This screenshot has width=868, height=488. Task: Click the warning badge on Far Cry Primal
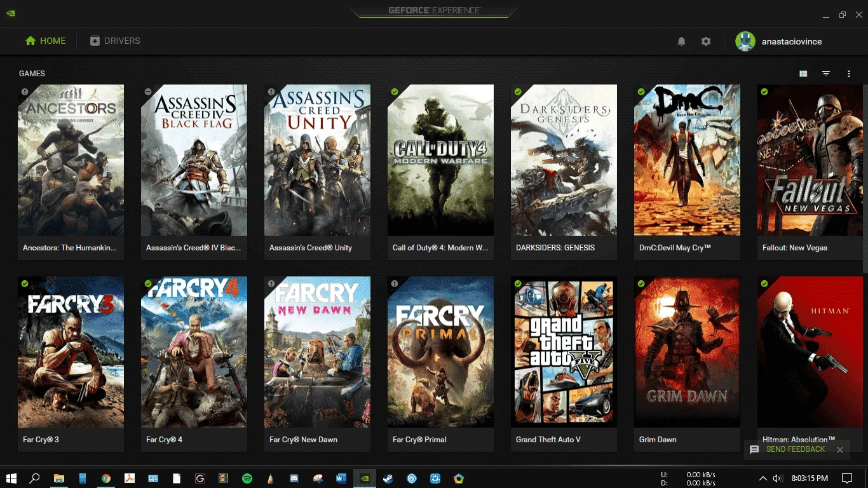point(395,283)
